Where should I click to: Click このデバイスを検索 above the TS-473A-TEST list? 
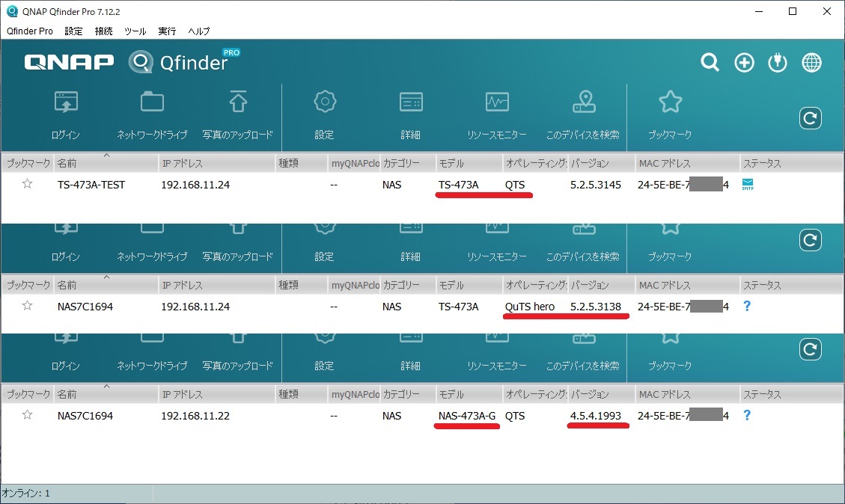tap(584, 101)
